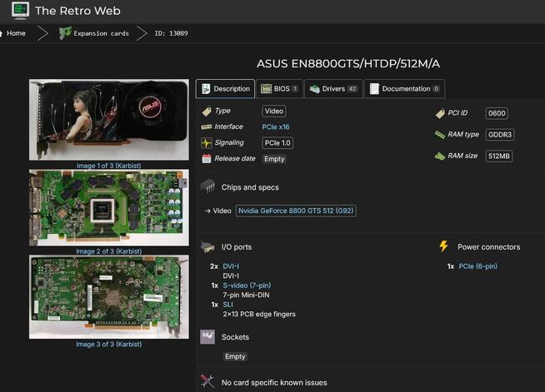This screenshot has height=392, width=545.
Task: Click the Drivers tab icon
Action: tap(314, 89)
